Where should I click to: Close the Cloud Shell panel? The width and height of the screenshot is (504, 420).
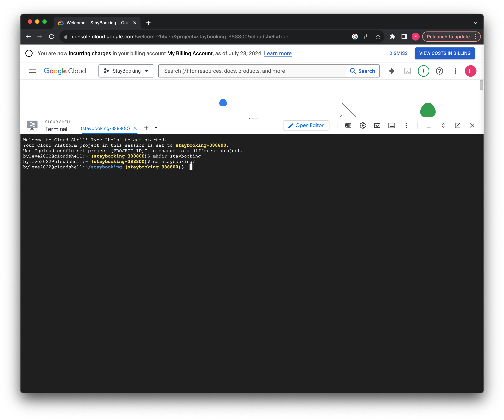pyautogui.click(x=472, y=125)
